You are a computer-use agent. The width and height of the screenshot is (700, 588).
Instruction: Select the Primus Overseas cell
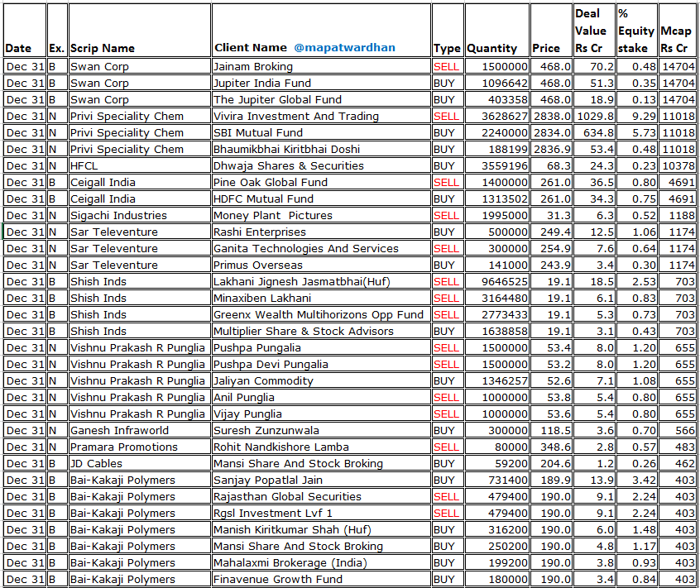[321, 265]
